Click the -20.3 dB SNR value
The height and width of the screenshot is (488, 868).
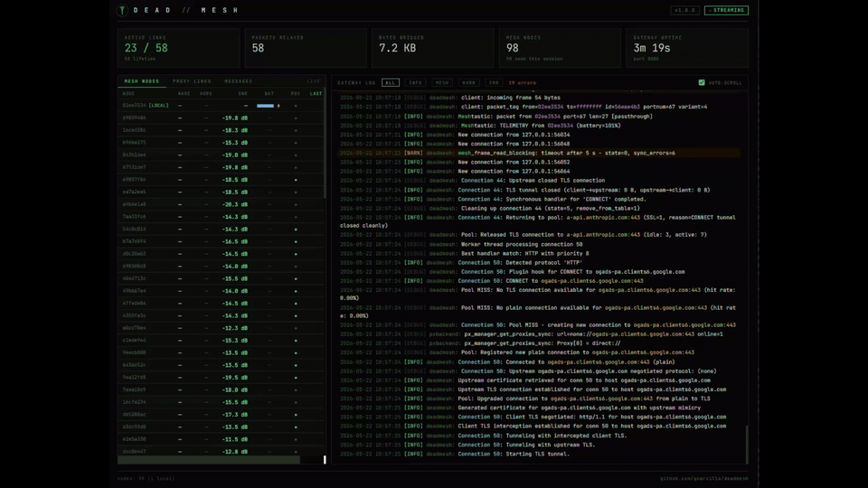235,204
